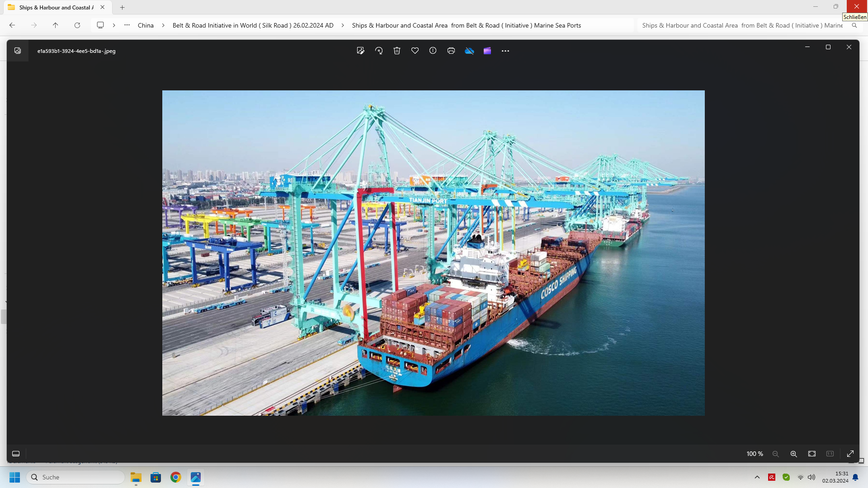Image resolution: width=868 pixels, height=488 pixels.
Task: Add a new Explorer tab
Action: [122, 7]
